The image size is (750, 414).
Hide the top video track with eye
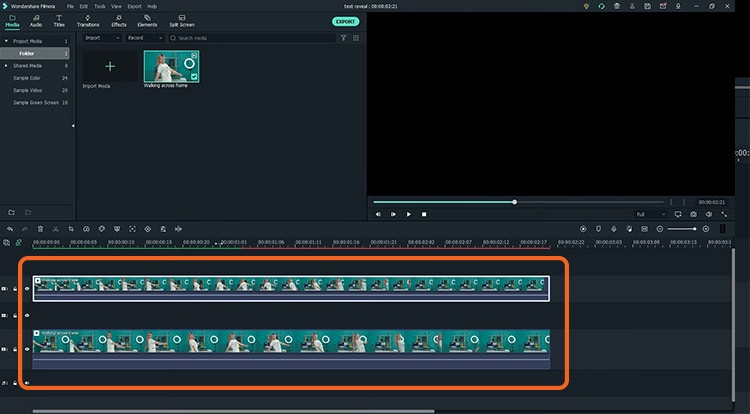[x=27, y=289]
